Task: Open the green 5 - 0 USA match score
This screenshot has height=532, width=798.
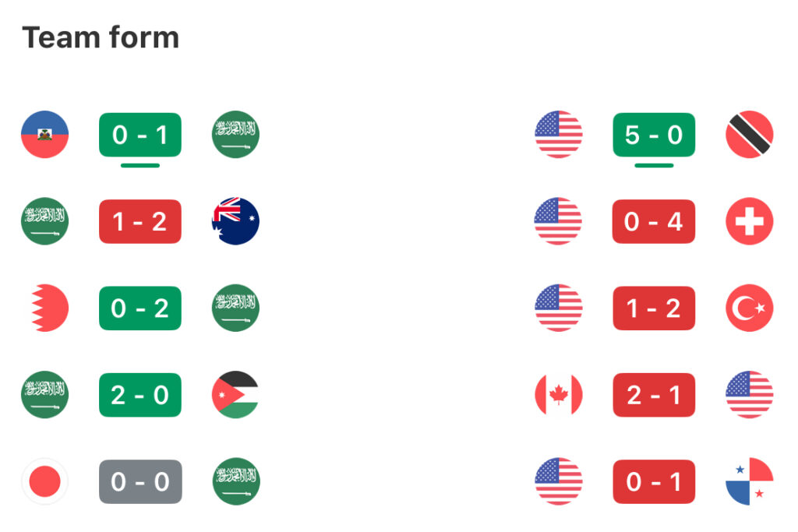Action: coord(654,135)
